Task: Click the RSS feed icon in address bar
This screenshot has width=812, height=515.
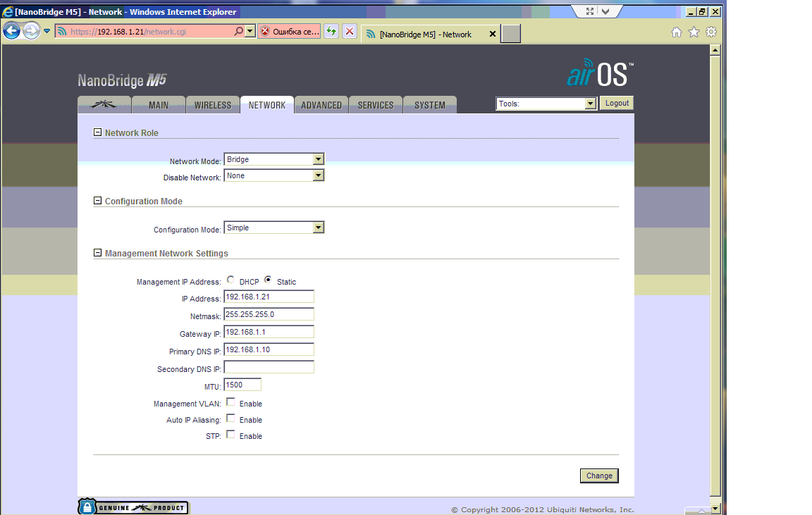Action: click(61, 32)
